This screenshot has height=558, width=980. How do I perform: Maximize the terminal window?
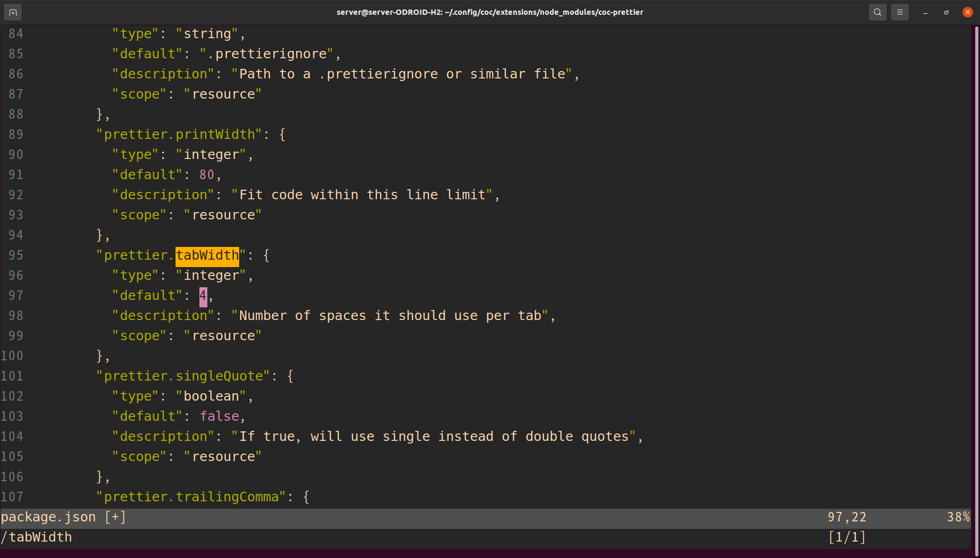tap(947, 12)
